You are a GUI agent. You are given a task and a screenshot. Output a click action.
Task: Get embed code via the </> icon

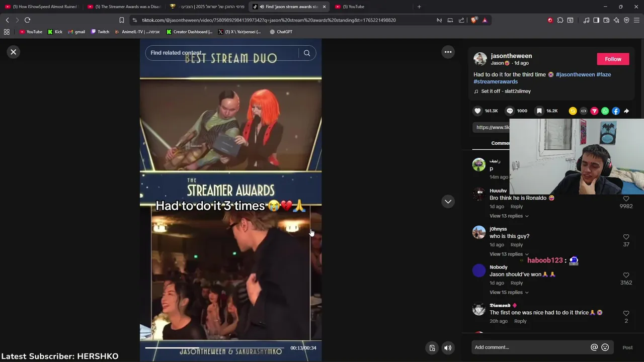point(584,111)
